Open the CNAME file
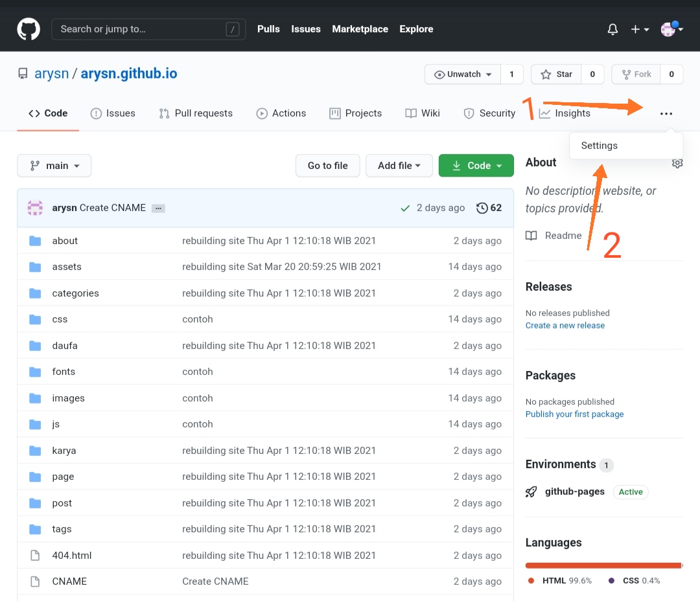This screenshot has width=700, height=601. pyautogui.click(x=69, y=582)
